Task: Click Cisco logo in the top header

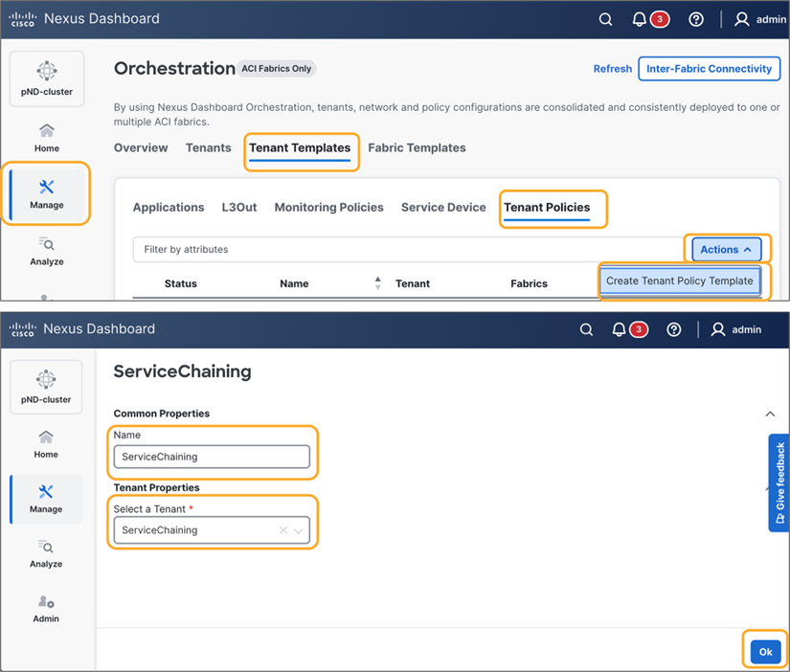Action: (23, 19)
